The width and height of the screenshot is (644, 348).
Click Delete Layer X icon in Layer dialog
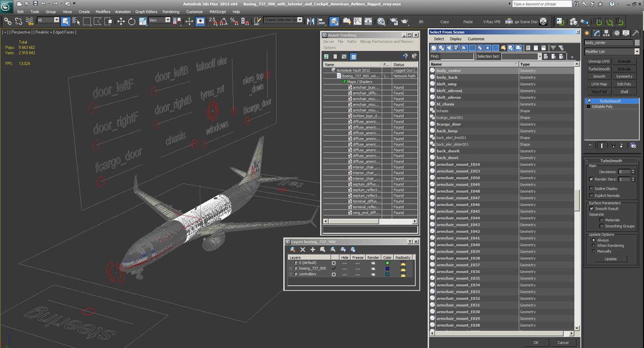(x=303, y=249)
